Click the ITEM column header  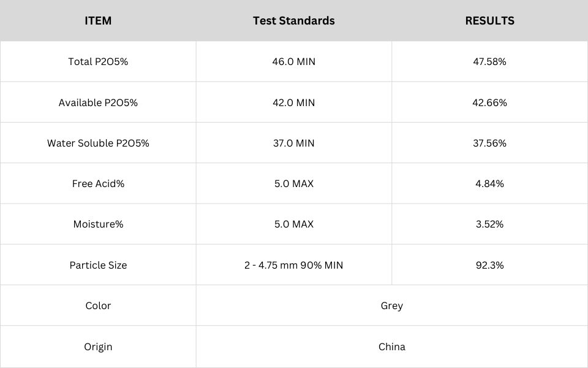coord(98,21)
